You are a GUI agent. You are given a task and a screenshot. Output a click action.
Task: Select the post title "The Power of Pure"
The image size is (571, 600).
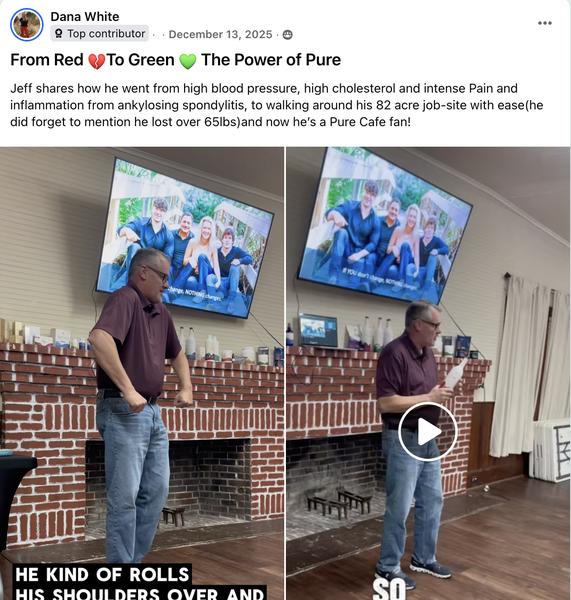[271, 60]
